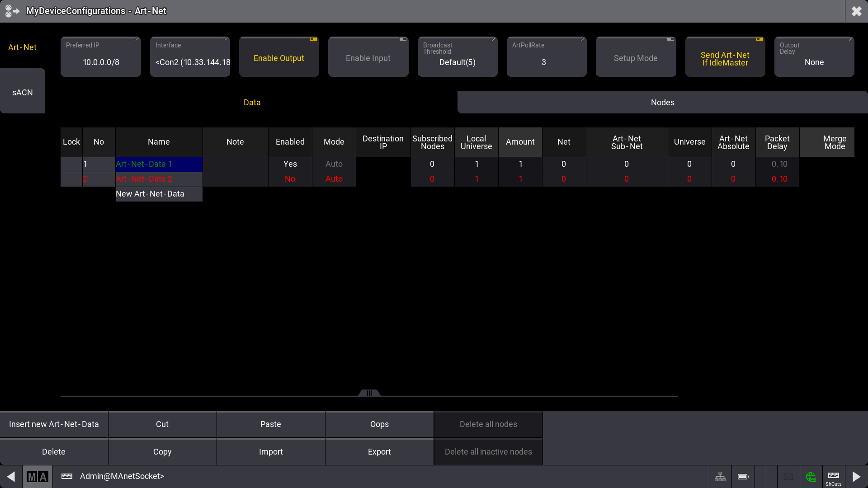This screenshot has width=868, height=488.
Task: Click the battery status icon
Action: tap(743, 477)
